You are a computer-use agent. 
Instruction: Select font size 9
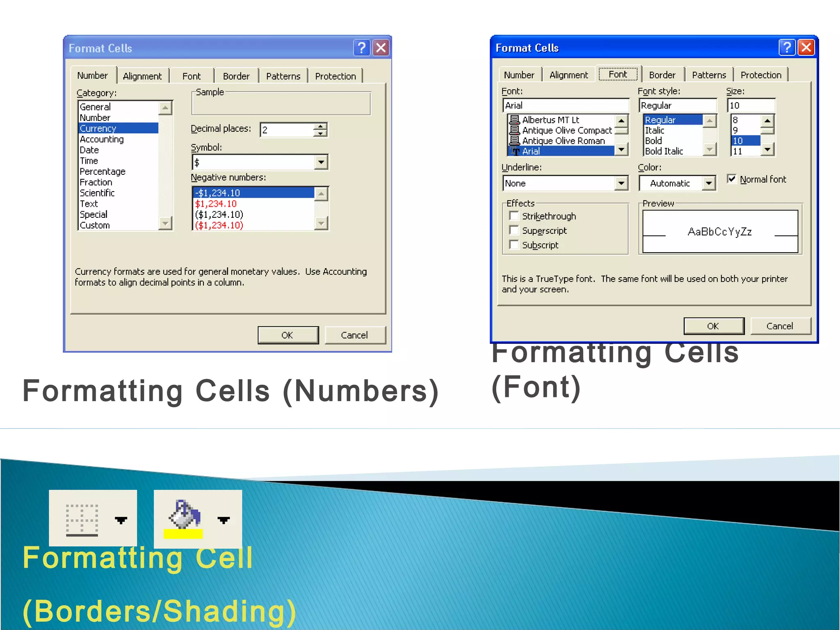pyautogui.click(x=746, y=130)
